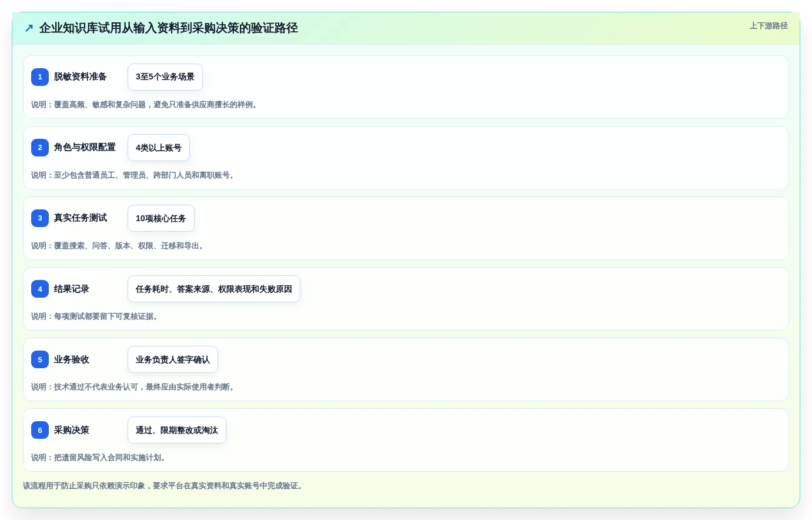Click the note listing 普通员工、管理员、跨部门人员
812x520 pixels.
(x=134, y=175)
